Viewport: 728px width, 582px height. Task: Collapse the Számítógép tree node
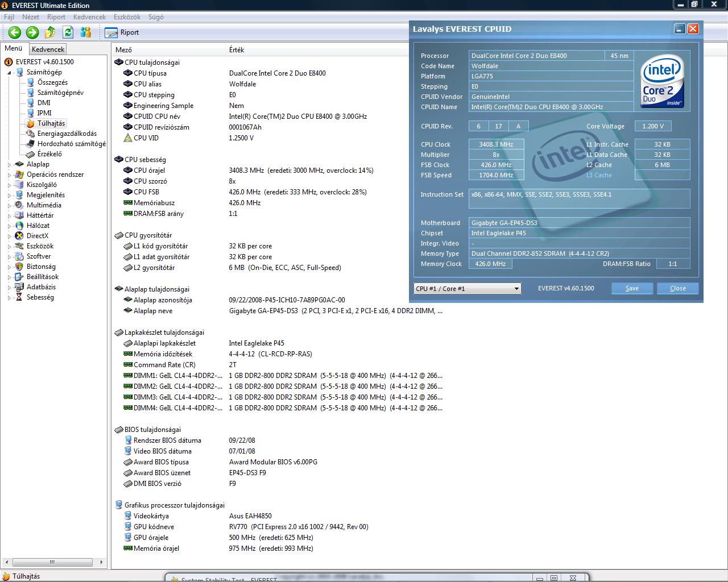tap(9, 73)
